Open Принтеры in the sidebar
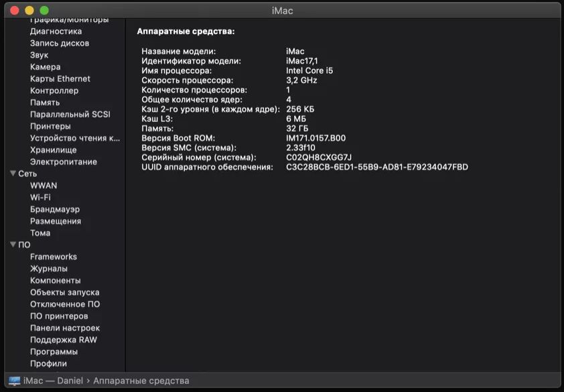This screenshot has height=392, width=564. tap(50, 127)
